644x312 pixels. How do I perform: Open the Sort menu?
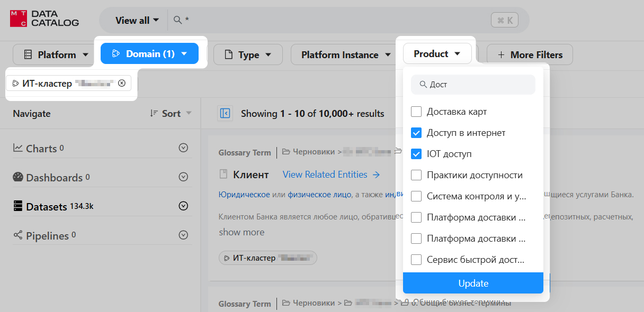coord(171,113)
